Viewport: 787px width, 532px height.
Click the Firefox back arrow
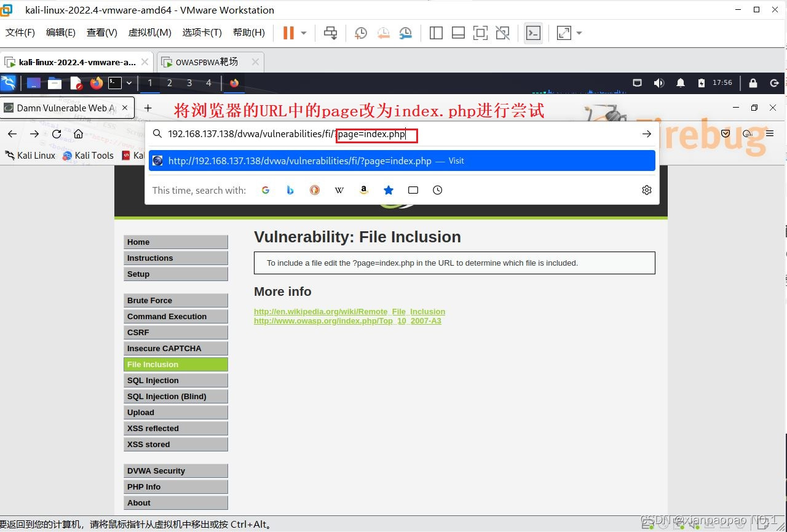click(12, 134)
